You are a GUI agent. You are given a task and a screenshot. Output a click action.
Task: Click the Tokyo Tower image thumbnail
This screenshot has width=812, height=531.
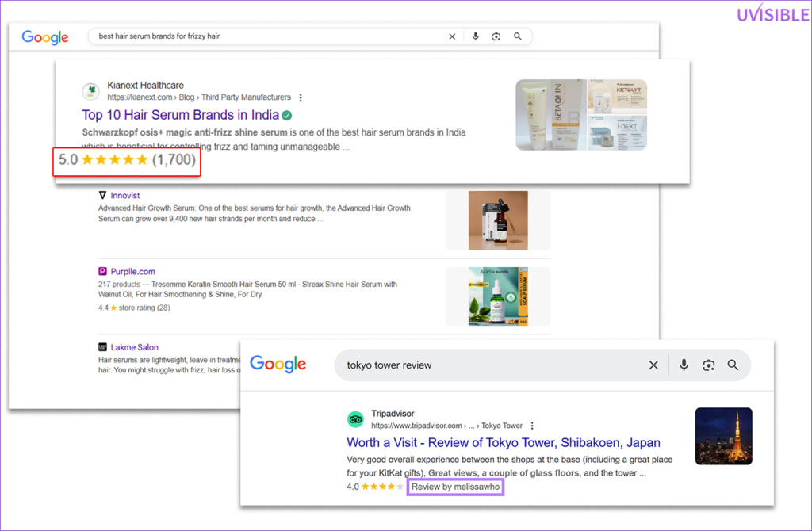tap(722, 436)
